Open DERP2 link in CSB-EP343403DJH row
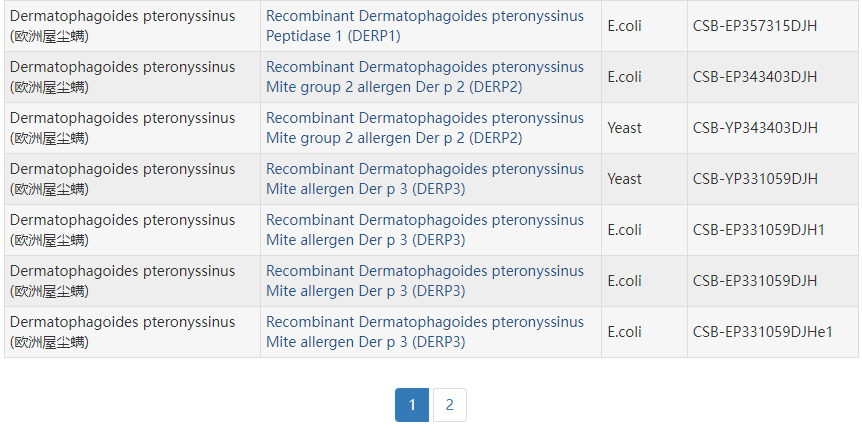The width and height of the screenshot is (862, 434). (x=424, y=77)
